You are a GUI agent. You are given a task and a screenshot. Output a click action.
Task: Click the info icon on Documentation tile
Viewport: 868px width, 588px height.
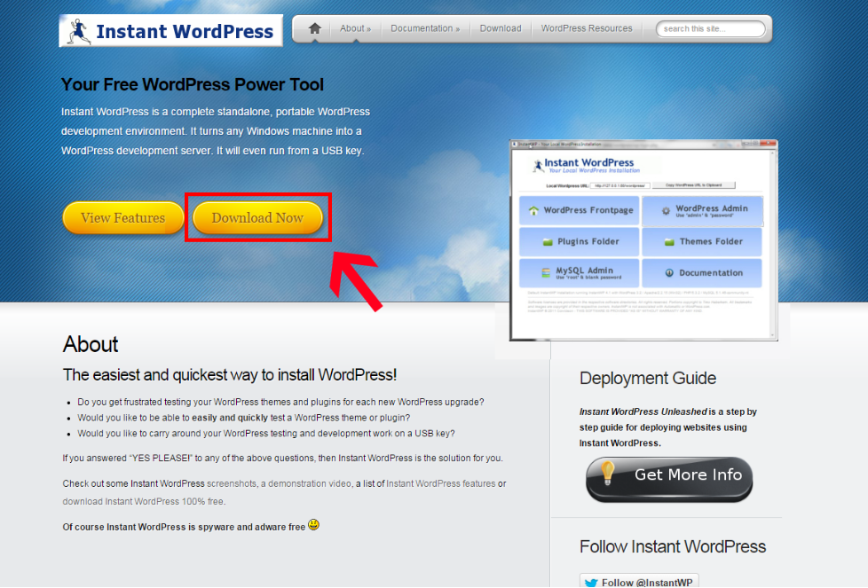click(669, 272)
